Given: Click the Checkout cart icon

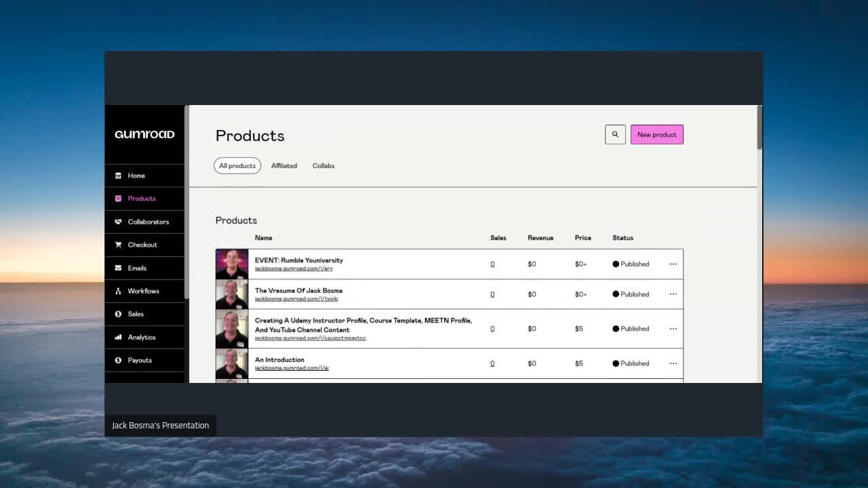Looking at the screenshot, I should 118,245.
